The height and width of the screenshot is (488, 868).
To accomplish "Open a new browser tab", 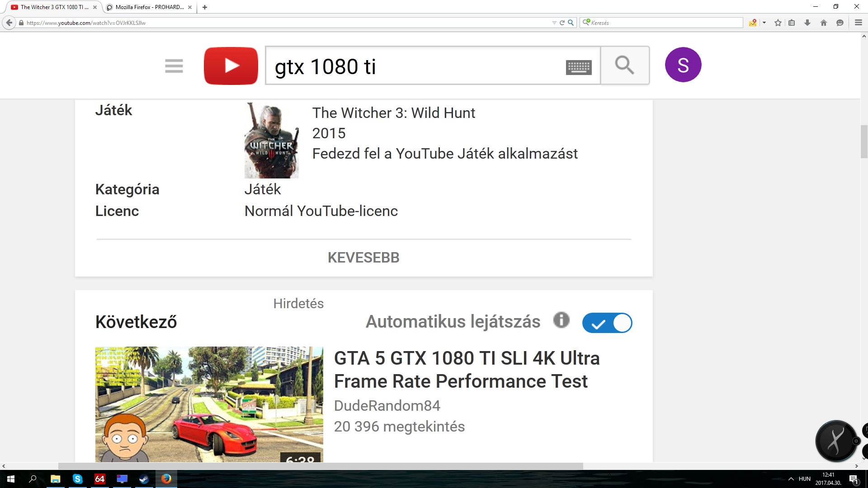I will (x=205, y=7).
